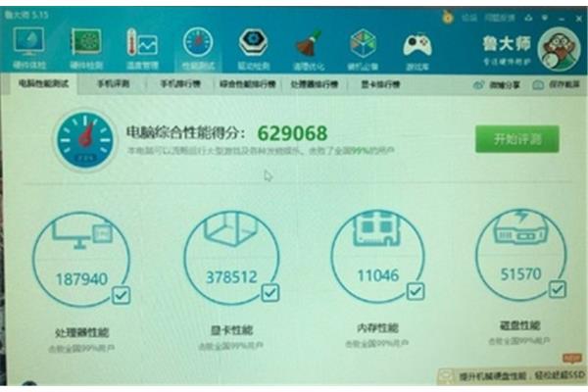Open the 硬件体检 hardware checkup icon
588x392 pixels.
point(29,42)
